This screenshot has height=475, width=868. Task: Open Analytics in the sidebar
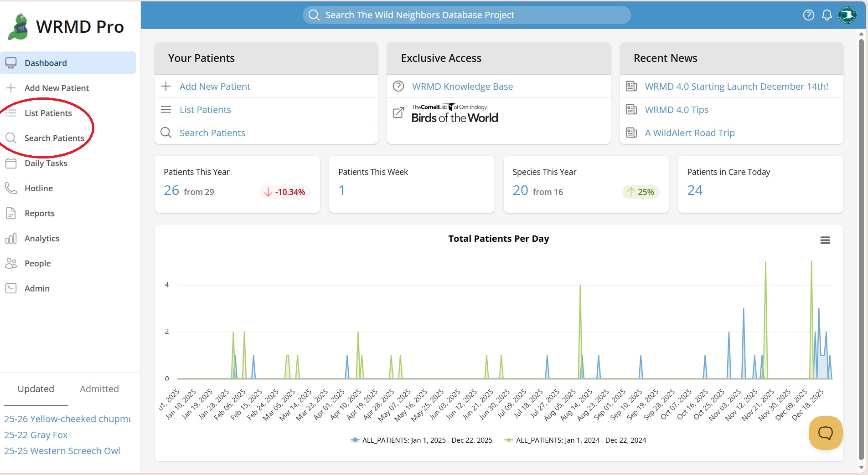68,238
